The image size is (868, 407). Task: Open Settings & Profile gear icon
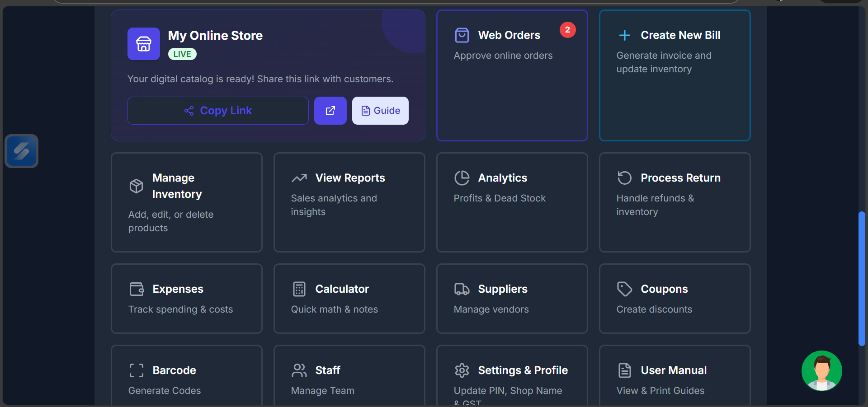pos(462,370)
